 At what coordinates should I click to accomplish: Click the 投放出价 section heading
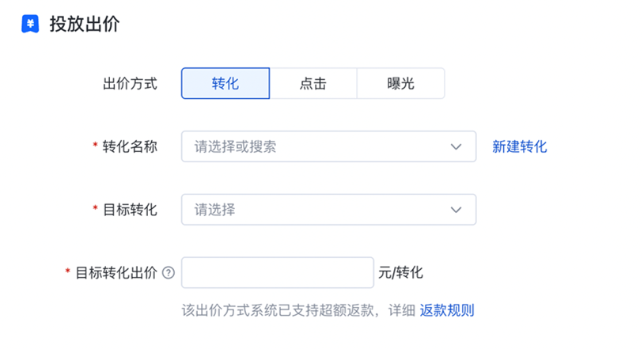[85, 25]
